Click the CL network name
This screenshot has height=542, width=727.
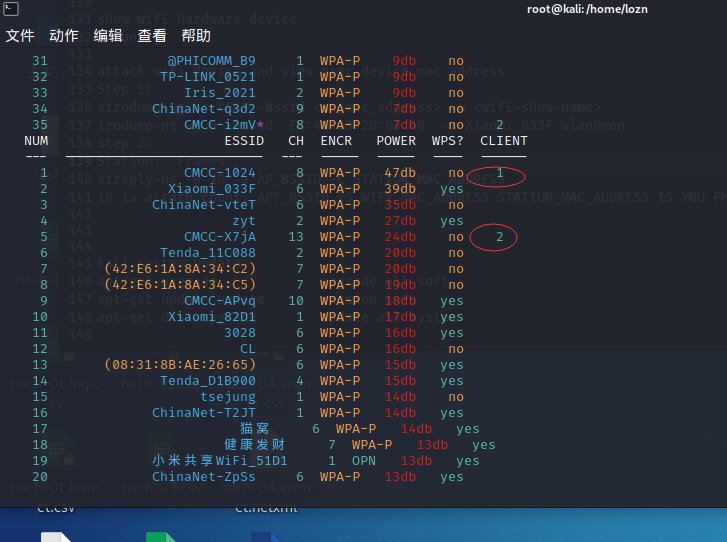click(248, 349)
